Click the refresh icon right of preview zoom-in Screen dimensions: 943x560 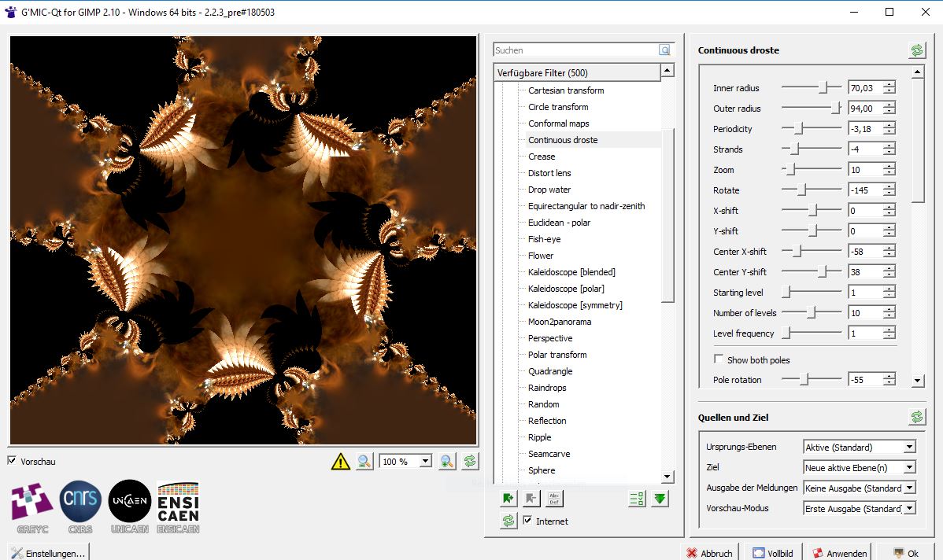(470, 462)
